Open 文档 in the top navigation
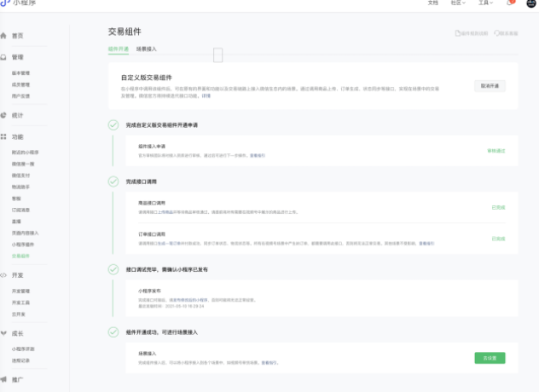The image size is (539, 392). (x=433, y=3)
